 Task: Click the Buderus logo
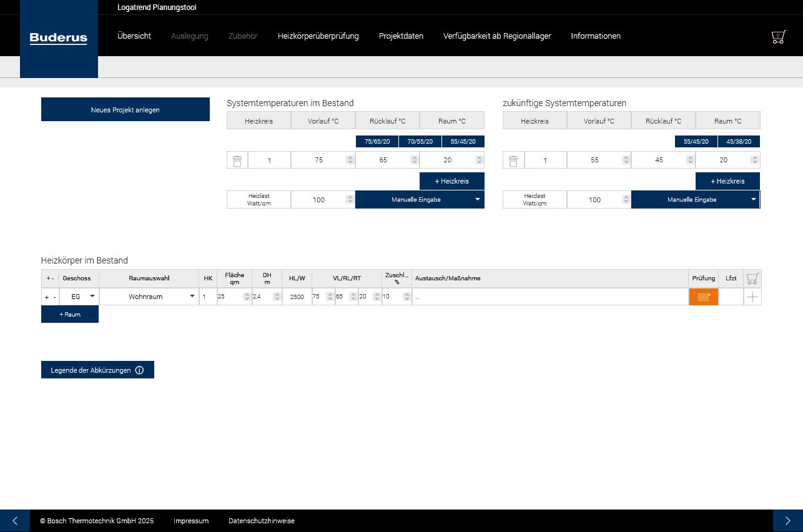pyautogui.click(x=59, y=39)
